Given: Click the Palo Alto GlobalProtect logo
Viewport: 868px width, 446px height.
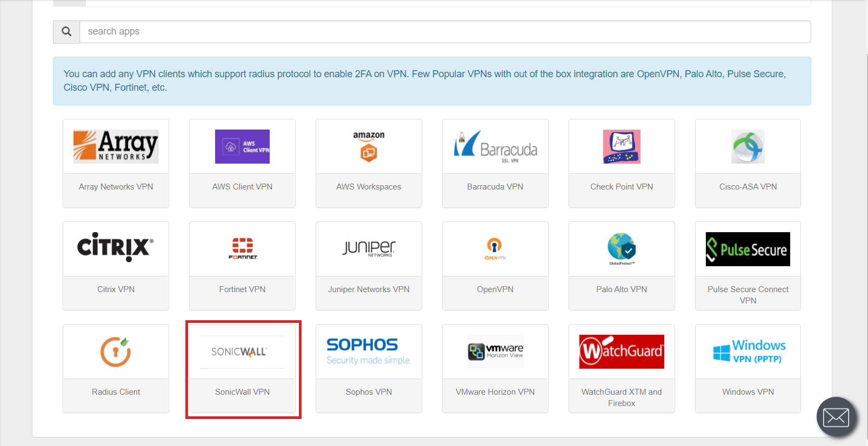Looking at the screenshot, I should 622,249.
